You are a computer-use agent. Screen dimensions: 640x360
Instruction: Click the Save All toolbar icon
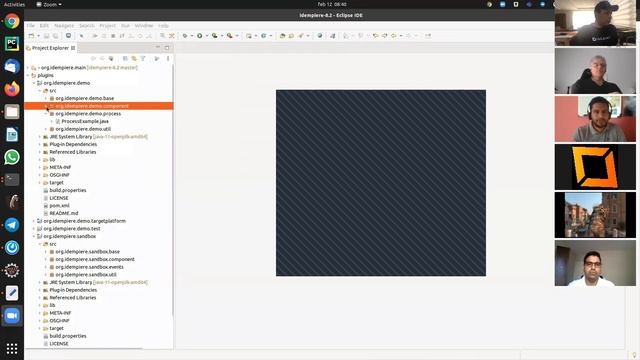56,36
